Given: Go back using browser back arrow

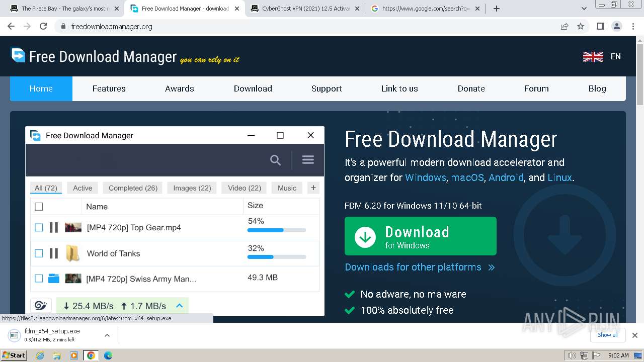Looking at the screenshot, I should tap(11, 26).
